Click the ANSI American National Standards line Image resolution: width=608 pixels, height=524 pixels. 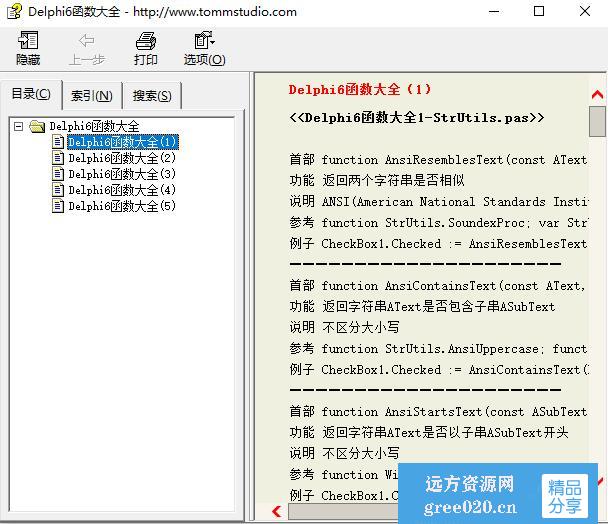pyautogui.click(x=438, y=201)
